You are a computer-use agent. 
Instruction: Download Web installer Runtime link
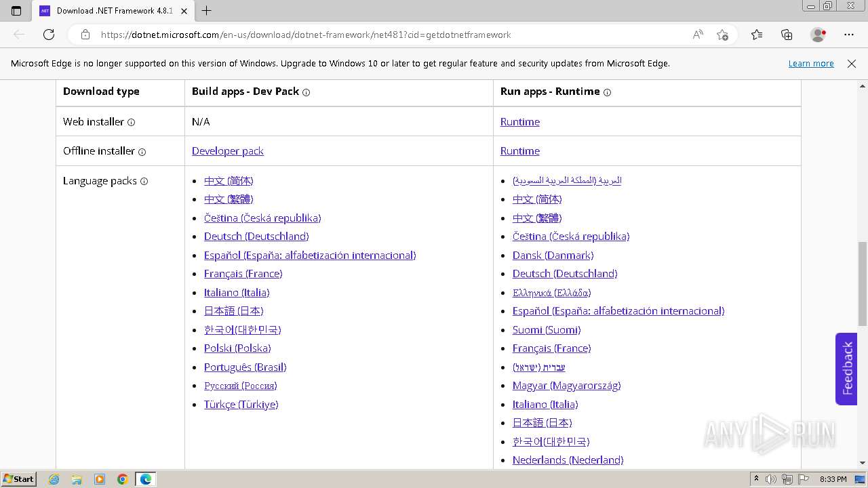point(520,122)
